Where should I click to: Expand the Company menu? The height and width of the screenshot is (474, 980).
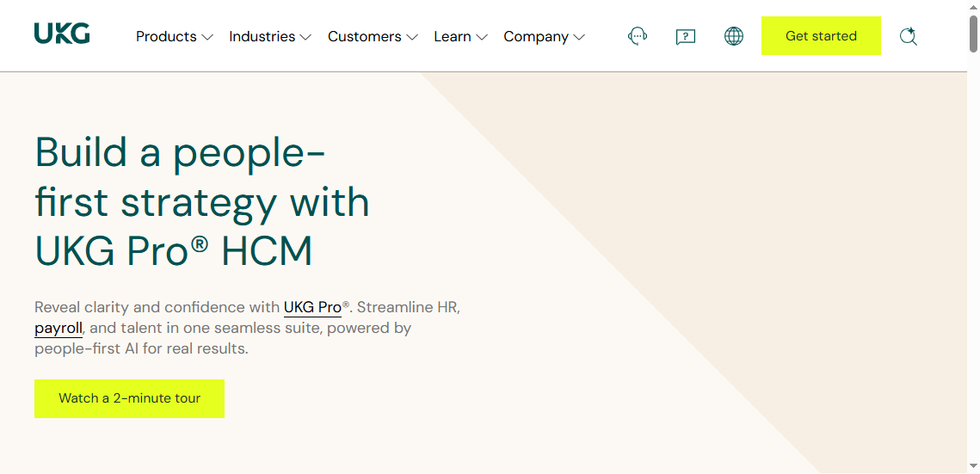tap(544, 37)
